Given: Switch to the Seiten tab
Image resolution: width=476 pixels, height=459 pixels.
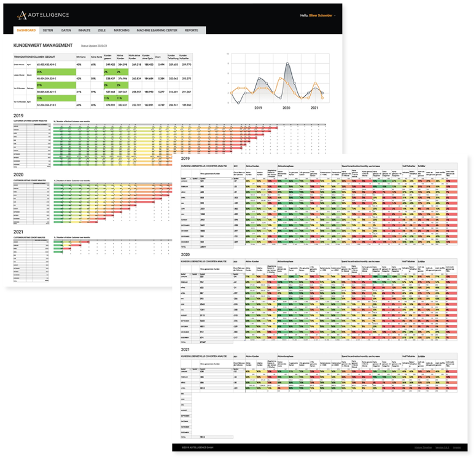Looking at the screenshot, I should pos(48,30).
